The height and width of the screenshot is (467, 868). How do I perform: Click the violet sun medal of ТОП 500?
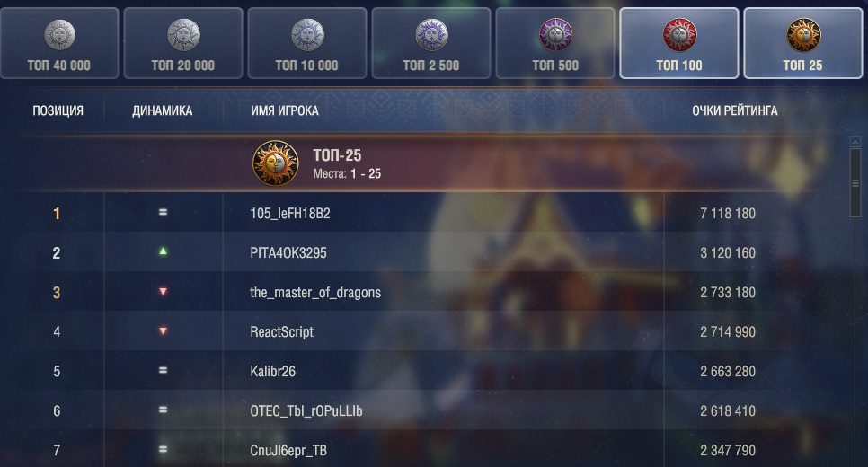pos(555,35)
